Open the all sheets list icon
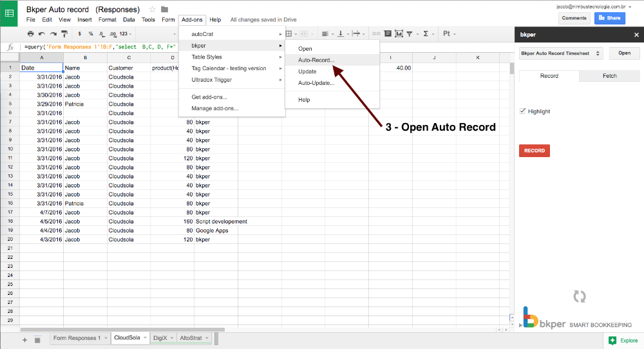This screenshot has width=644, height=349. [x=37, y=340]
